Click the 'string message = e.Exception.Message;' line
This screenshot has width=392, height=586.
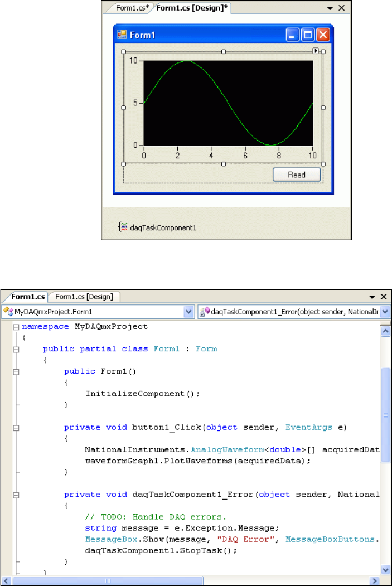click(x=182, y=528)
